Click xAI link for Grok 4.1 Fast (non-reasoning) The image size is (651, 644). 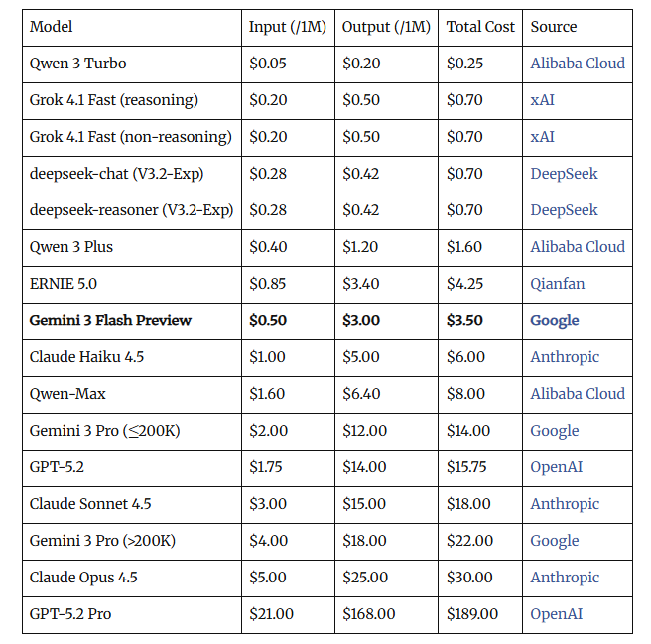coord(542,137)
